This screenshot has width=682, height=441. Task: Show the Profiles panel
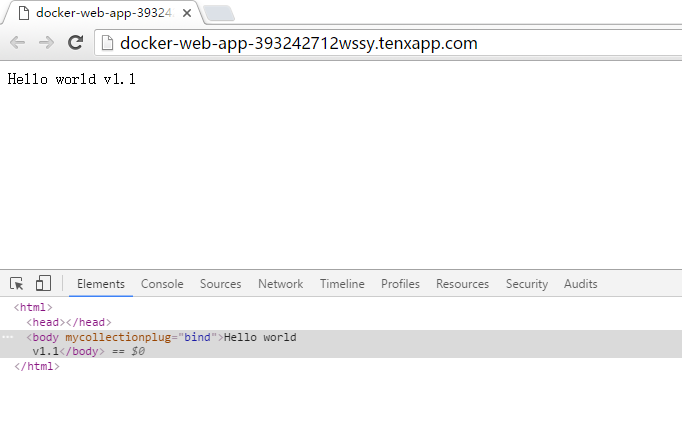pos(400,284)
